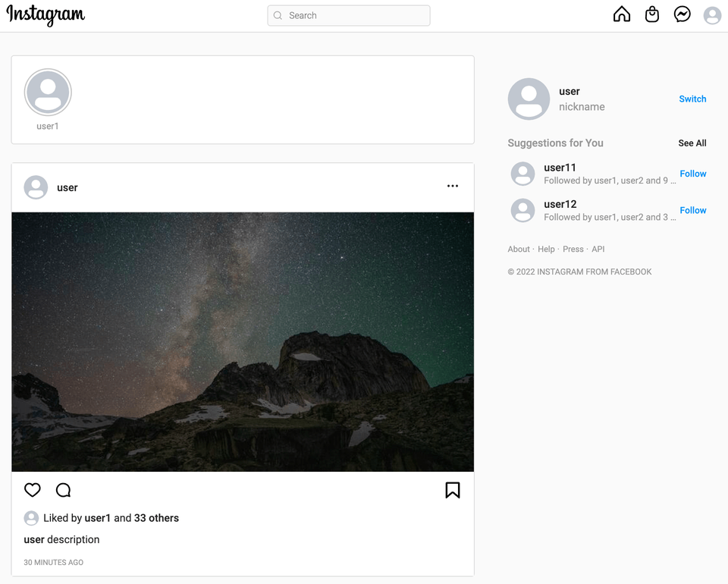The width and height of the screenshot is (728, 584).
Task: Click the '30 MINUTES AGO' timestamp
Action: [x=53, y=562]
